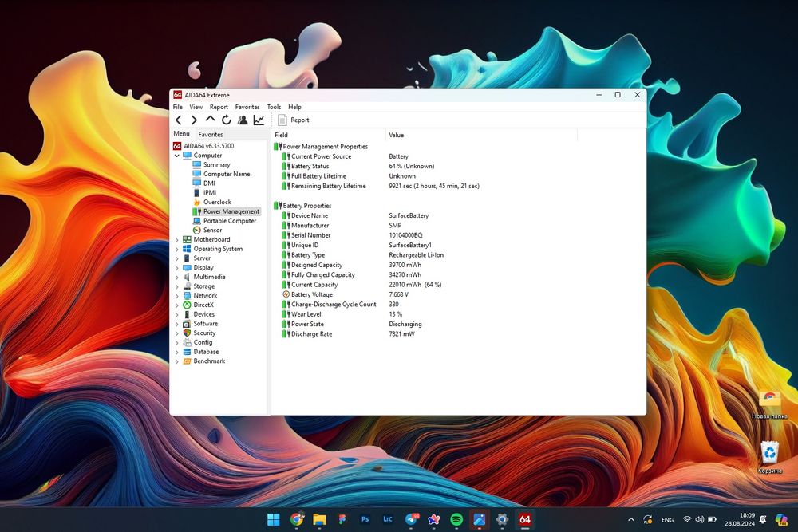Open the Favorites menu in menu bar

tap(247, 107)
